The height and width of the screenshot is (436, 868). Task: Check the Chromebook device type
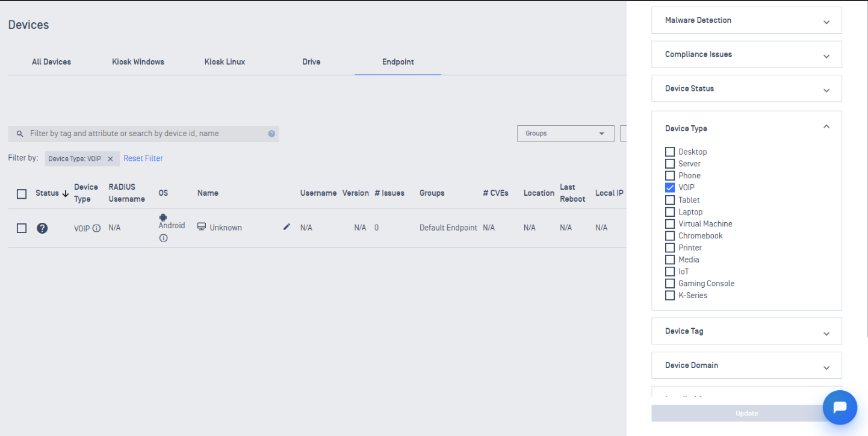[670, 235]
